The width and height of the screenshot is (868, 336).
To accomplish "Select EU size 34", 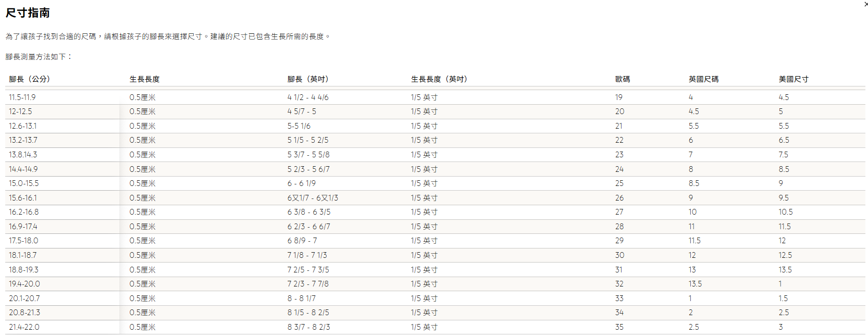I will coord(619,313).
